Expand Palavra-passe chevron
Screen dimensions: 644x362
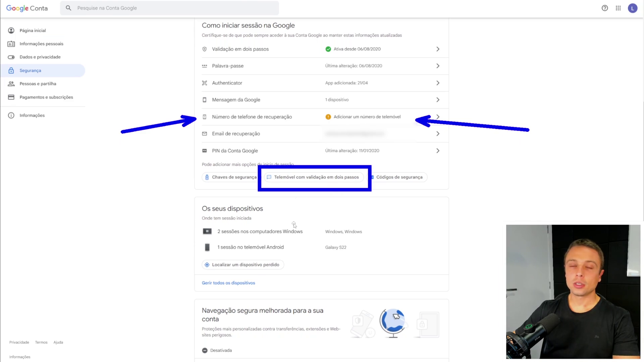point(438,66)
